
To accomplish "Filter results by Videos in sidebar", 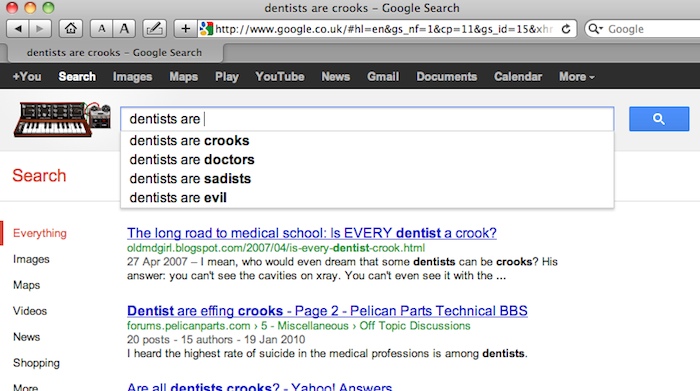I will pos(30,311).
